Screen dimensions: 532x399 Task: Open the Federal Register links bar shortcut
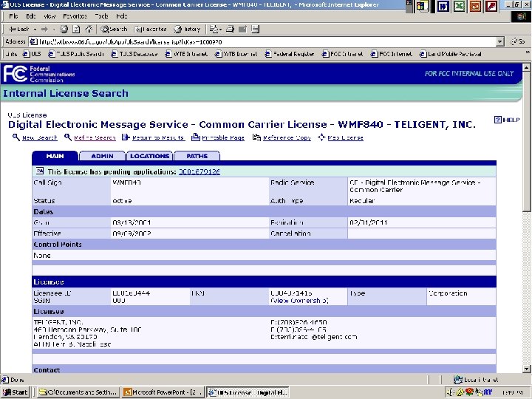pos(290,54)
